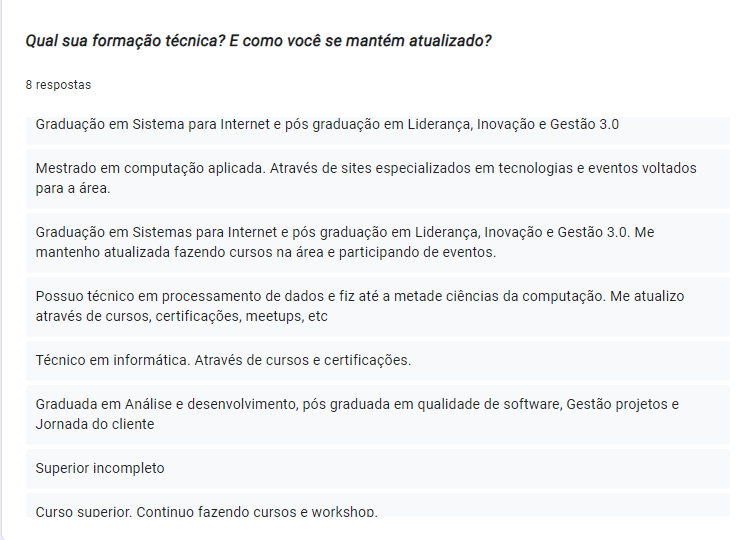Select the response 'Graduação em Sistema para Internet' first row
The height and width of the screenshot is (540, 744).
pyautogui.click(x=378, y=130)
